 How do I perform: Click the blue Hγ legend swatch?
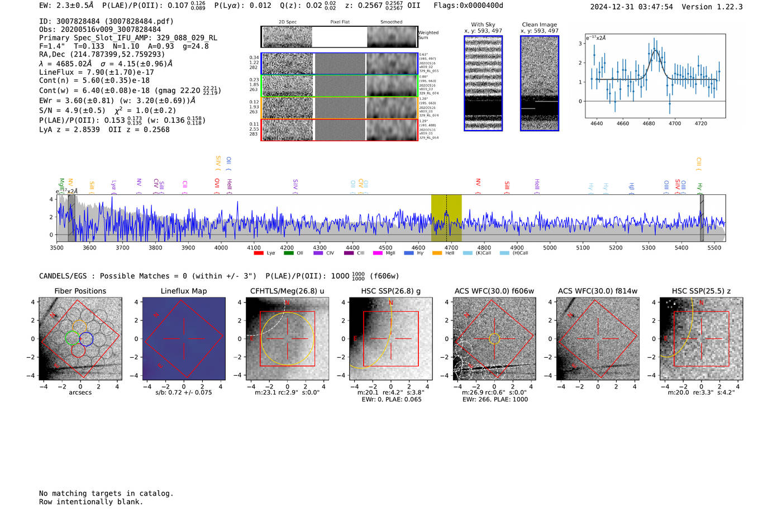(409, 253)
